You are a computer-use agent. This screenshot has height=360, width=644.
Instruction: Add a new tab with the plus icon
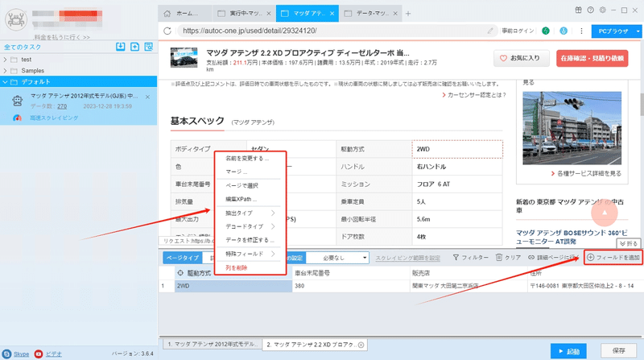click(408, 14)
